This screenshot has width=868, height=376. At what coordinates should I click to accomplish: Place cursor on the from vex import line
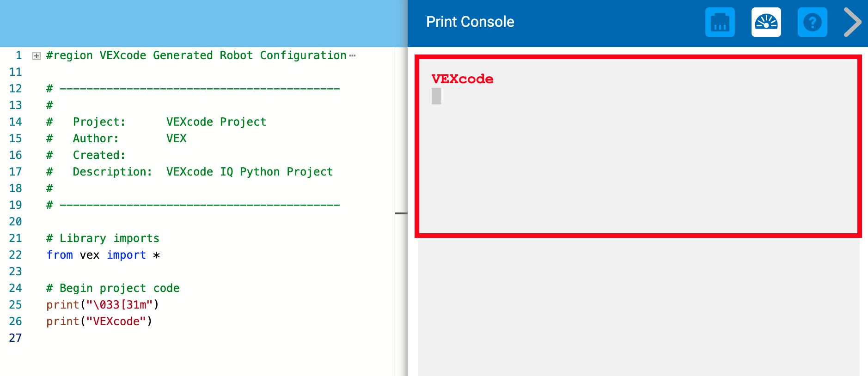tap(103, 255)
